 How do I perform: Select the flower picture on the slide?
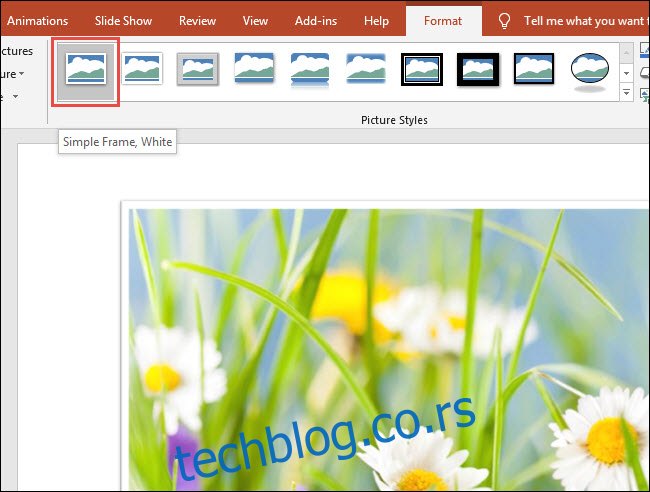pyautogui.click(x=386, y=346)
